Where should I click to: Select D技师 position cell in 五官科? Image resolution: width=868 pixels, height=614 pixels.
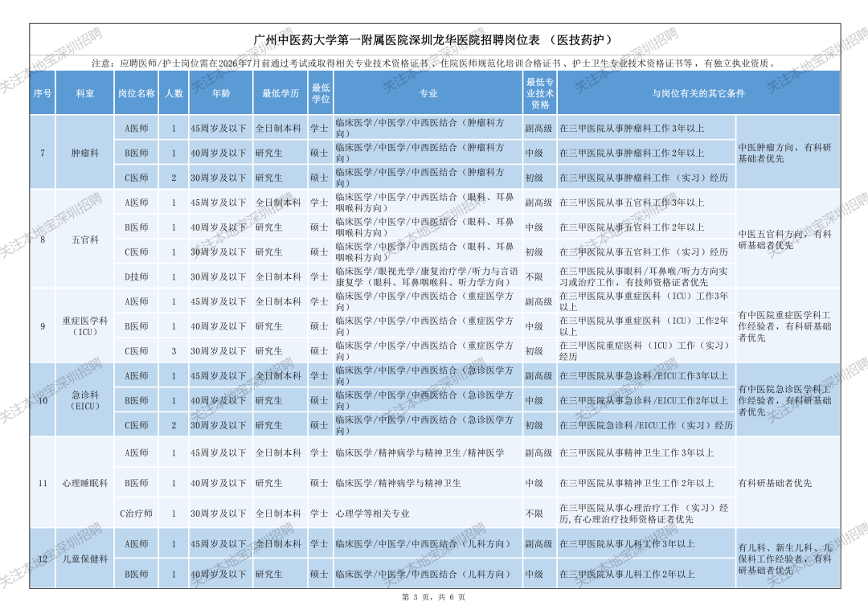tap(136, 276)
